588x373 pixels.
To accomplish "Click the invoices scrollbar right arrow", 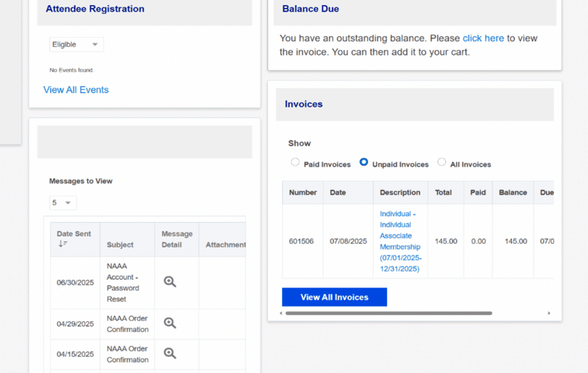I will [x=549, y=313].
